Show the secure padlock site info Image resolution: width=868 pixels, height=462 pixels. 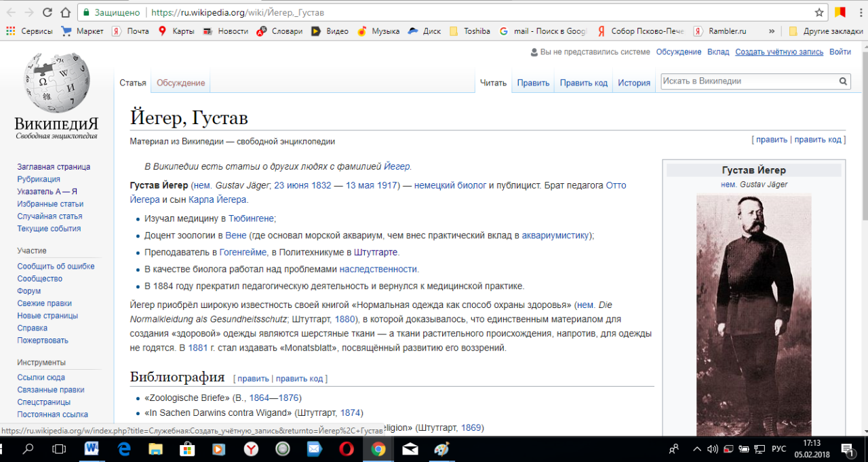tap(86, 12)
